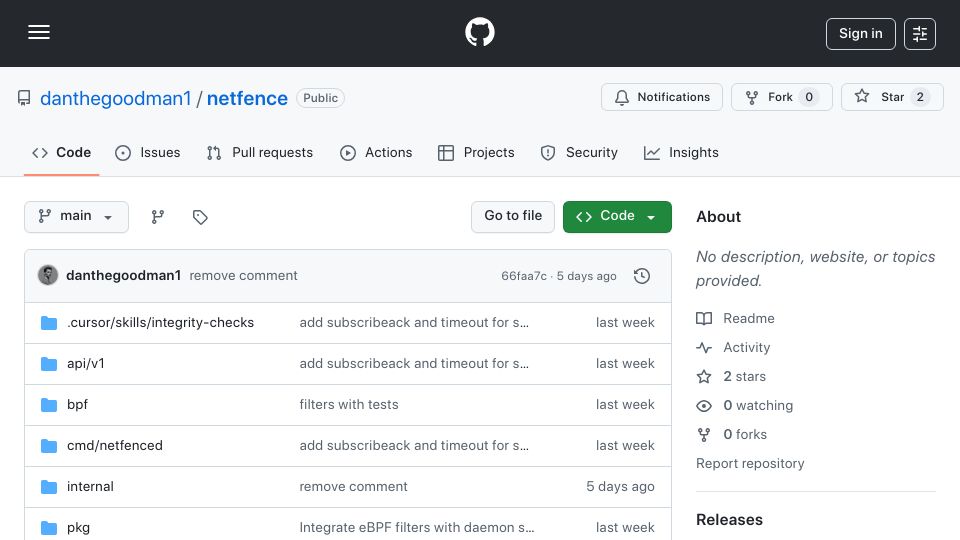The width and height of the screenshot is (960, 540).
Task: Switch to the Code tab
Action: pyautogui.click(x=61, y=152)
